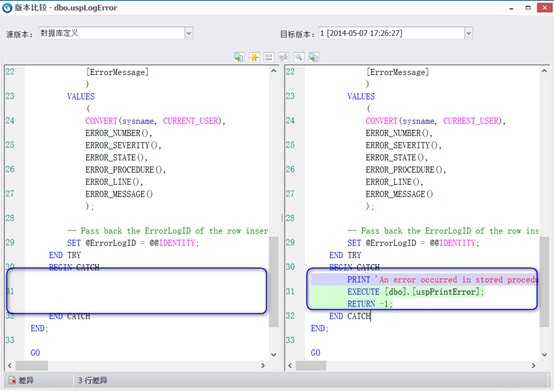The width and height of the screenshot is (554, 391).
Task: Click the RETURN -1 line in right pane
Action: pos(370,304)
